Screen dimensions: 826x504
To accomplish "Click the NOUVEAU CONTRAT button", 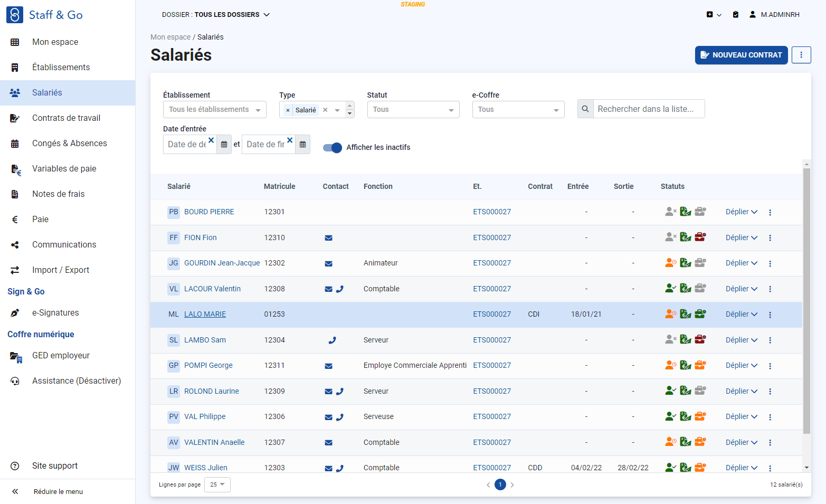I will (x=741, y=55).
